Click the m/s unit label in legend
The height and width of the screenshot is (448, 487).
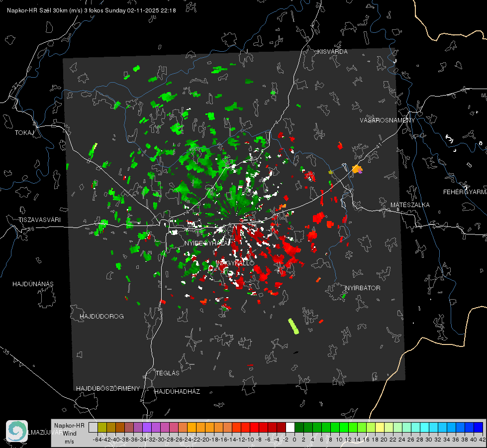[x=69, y=441]
